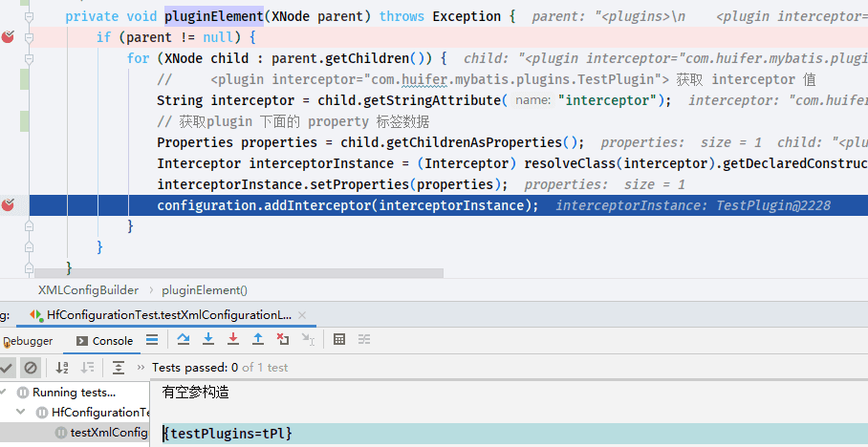Click the Run to Cursor icon
Screen dimensions: 868x447
click(x=308, y=339)
